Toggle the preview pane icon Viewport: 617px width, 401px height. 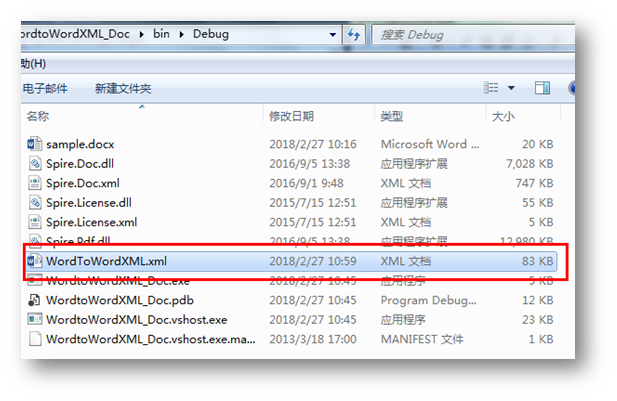[x=542, y=88]
